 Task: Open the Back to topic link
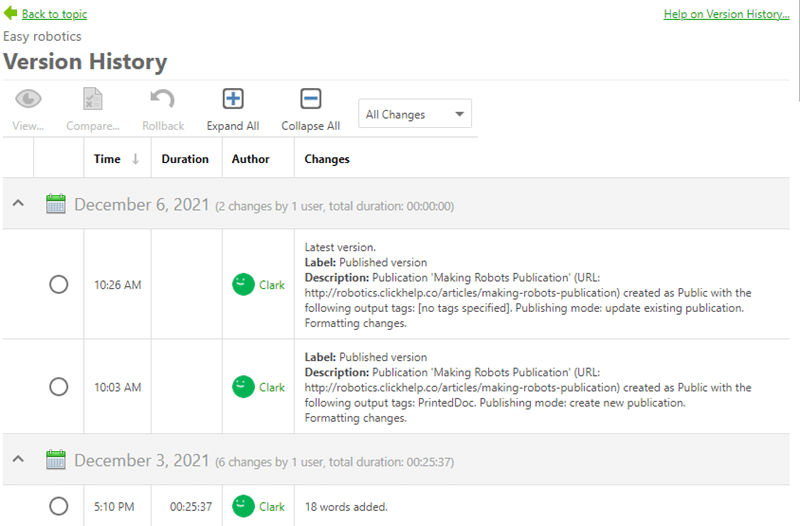[54, 14]
